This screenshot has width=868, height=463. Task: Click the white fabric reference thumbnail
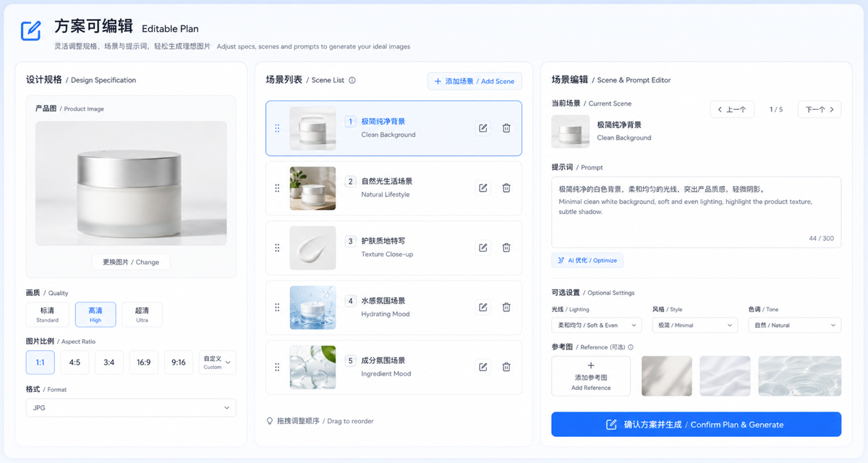[725, 376]
